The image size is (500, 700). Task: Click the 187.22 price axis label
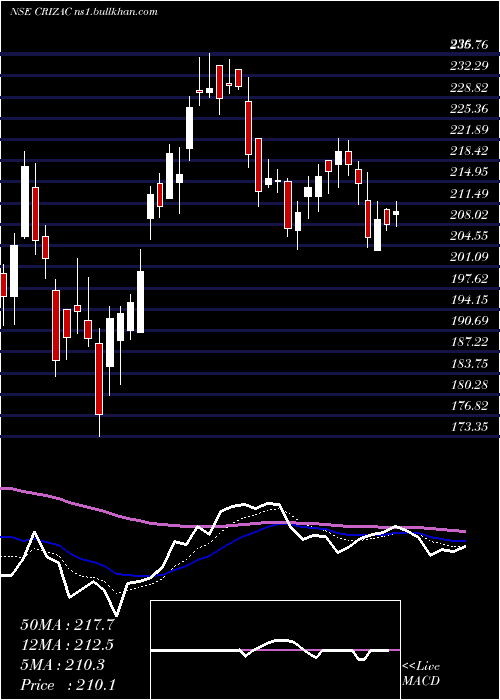coord(469,342)
